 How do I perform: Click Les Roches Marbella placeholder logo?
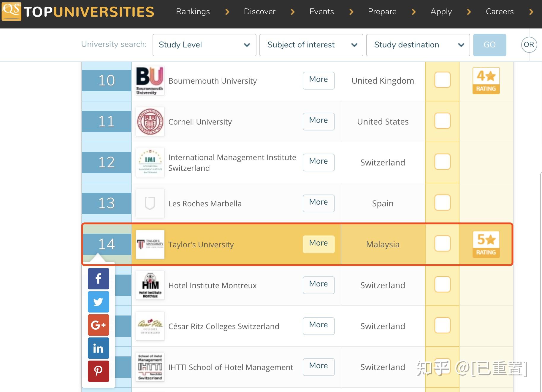pyautogui.click(x=150, y=203)
